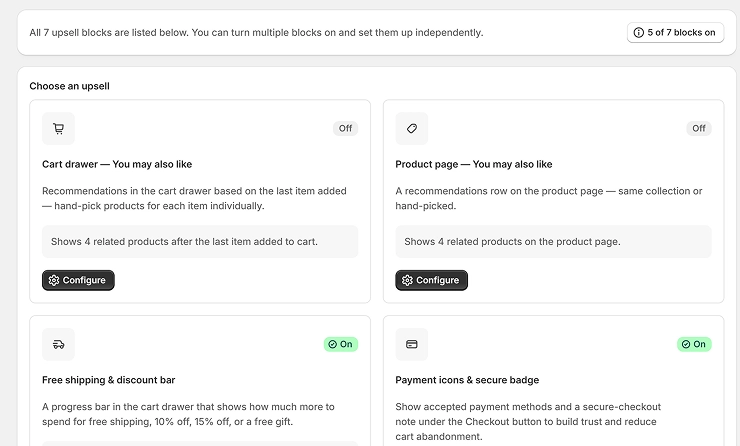Configure the Cart drawer upsell block
Screen dimensions: 740x446
78,280
